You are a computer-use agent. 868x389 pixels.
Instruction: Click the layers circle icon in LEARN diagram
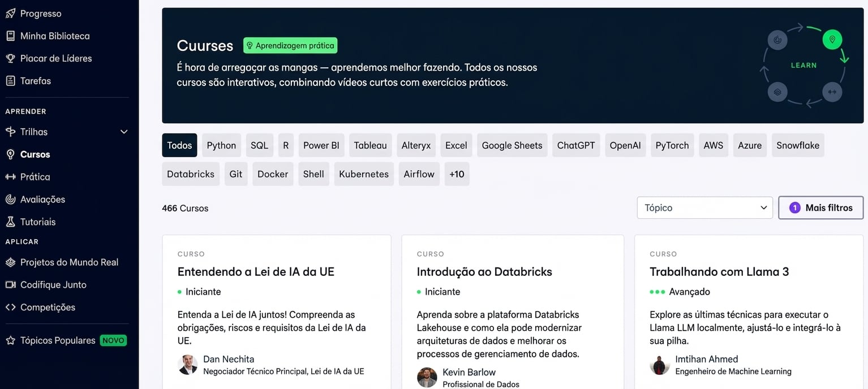(x=777, y=92)
